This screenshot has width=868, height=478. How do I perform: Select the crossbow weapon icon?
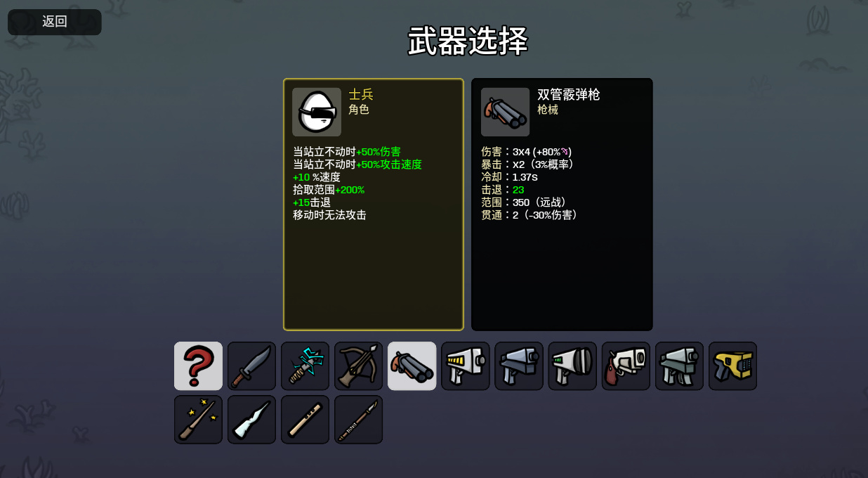click(x=358, y=366)
